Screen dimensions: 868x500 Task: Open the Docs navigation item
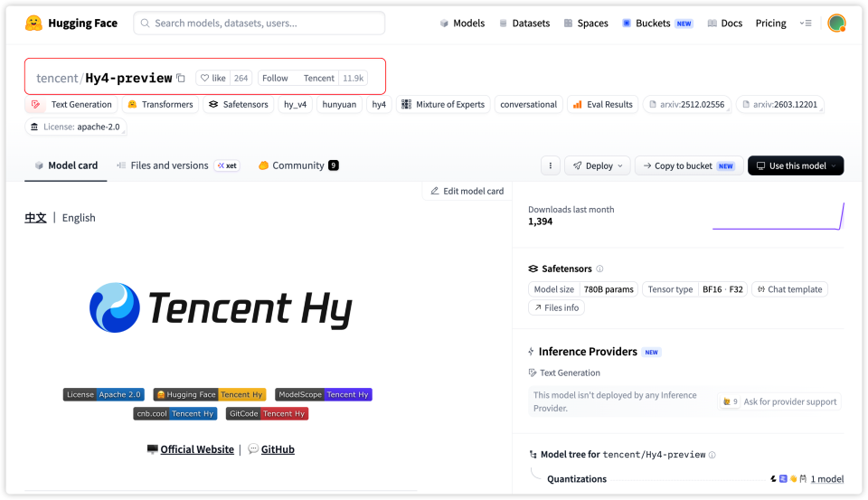tap(724, 24)
